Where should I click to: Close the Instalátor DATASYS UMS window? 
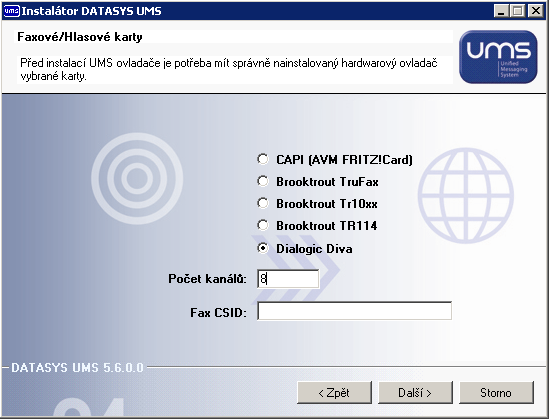[x=536, y=11]
